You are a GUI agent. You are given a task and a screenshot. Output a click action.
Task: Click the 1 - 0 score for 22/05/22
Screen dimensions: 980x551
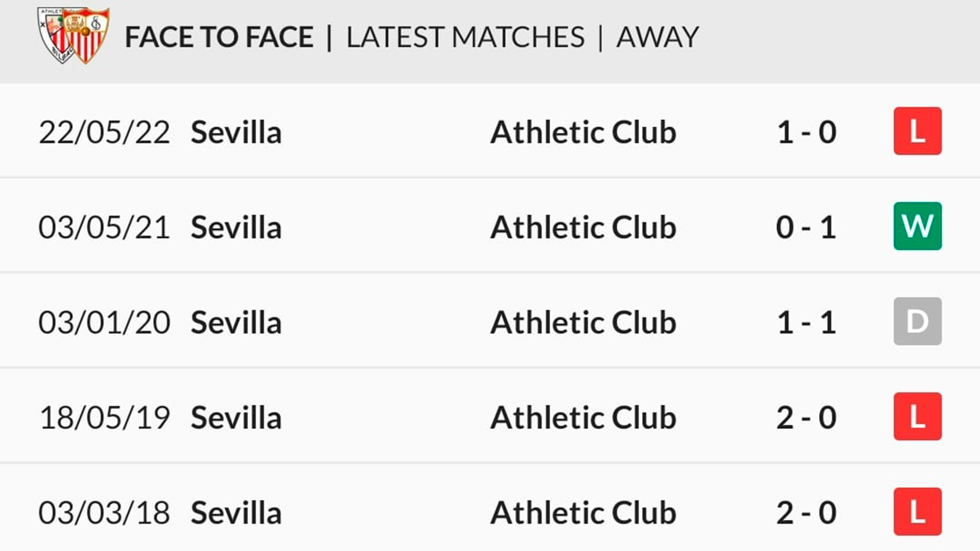pyautogui.click(x=806, y=132)
